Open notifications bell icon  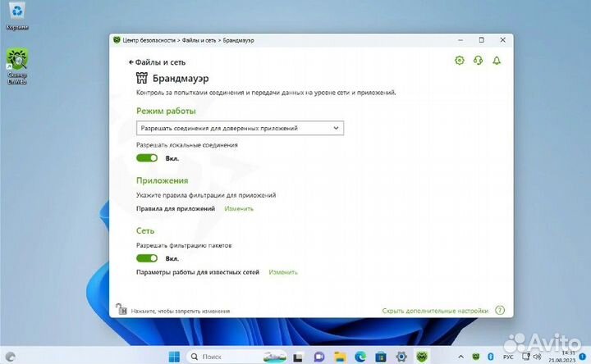[497, 60]
